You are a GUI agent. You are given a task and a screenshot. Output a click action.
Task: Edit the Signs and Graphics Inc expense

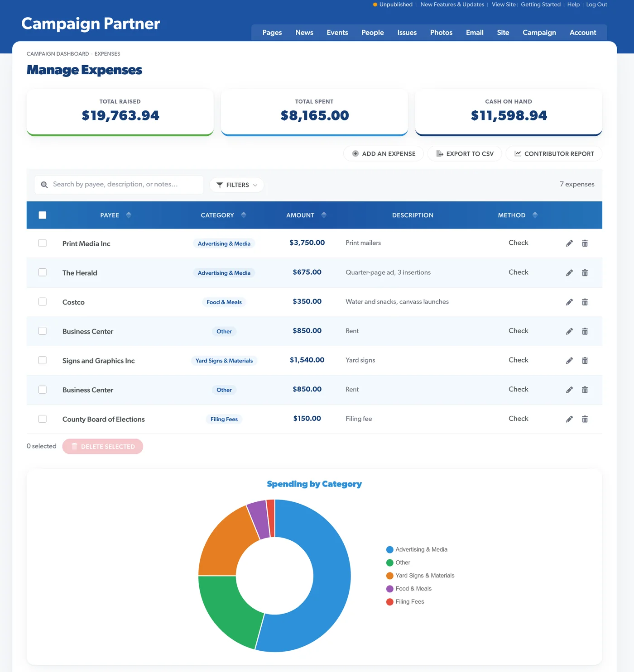[569, 361]
